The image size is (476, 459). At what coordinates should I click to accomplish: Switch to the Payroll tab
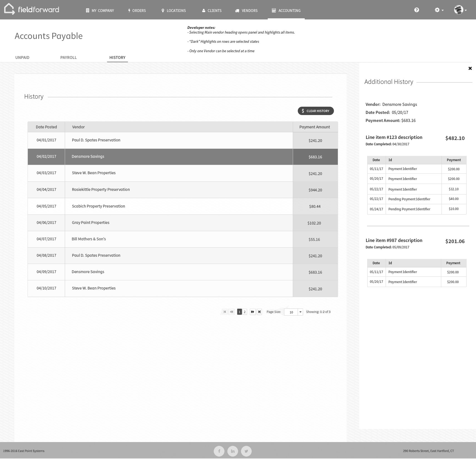68,58
